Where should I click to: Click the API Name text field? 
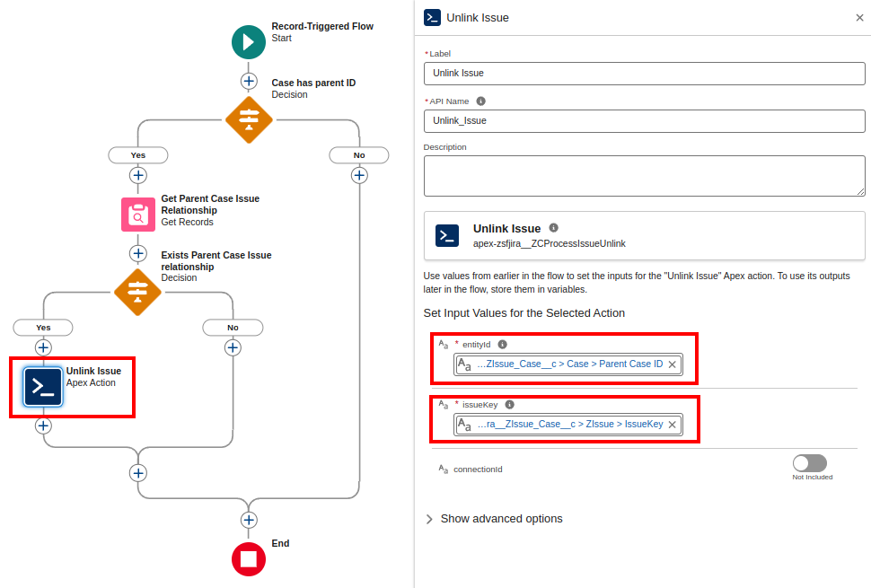coord(644,120)
